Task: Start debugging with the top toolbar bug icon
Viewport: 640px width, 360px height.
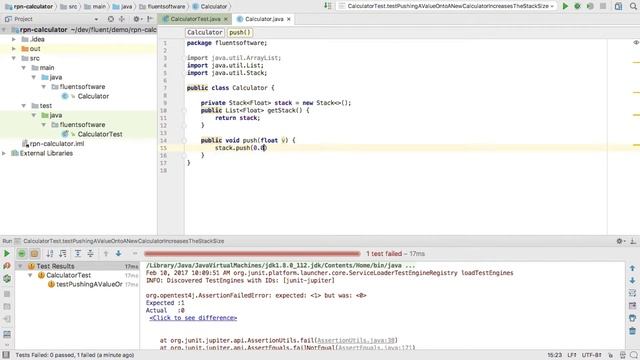Action: (577, 6)
